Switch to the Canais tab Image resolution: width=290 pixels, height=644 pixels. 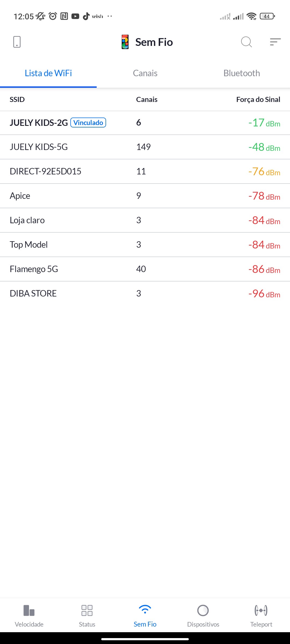point(145,73)
